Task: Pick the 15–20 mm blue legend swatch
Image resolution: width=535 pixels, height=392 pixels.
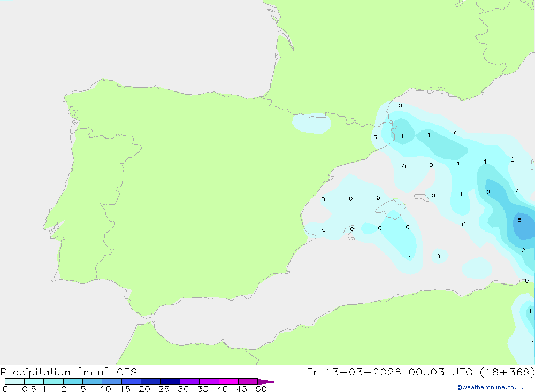Action: point(131,381)
